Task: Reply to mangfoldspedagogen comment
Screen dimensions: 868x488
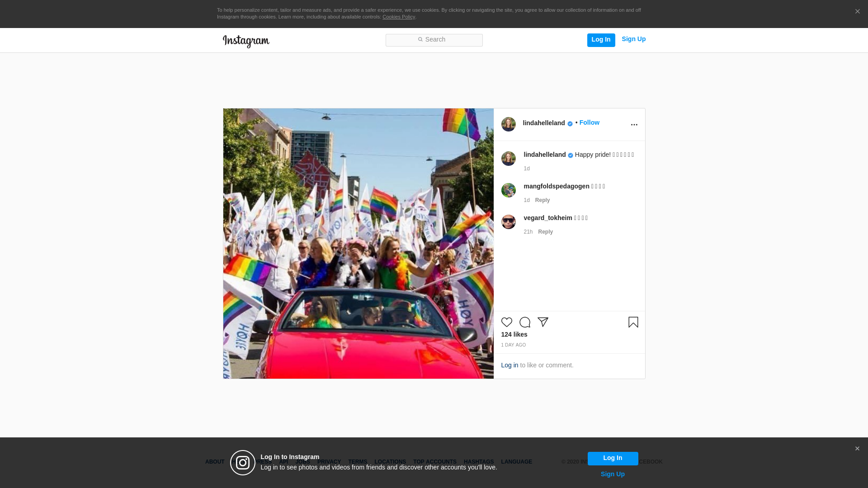Action: (542, 200)
